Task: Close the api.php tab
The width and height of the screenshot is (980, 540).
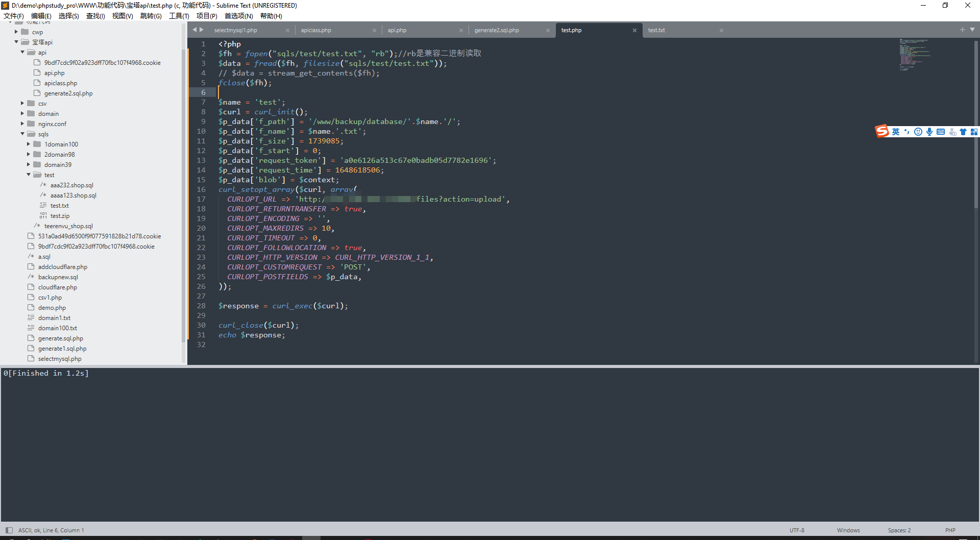Action: [461, 30]
